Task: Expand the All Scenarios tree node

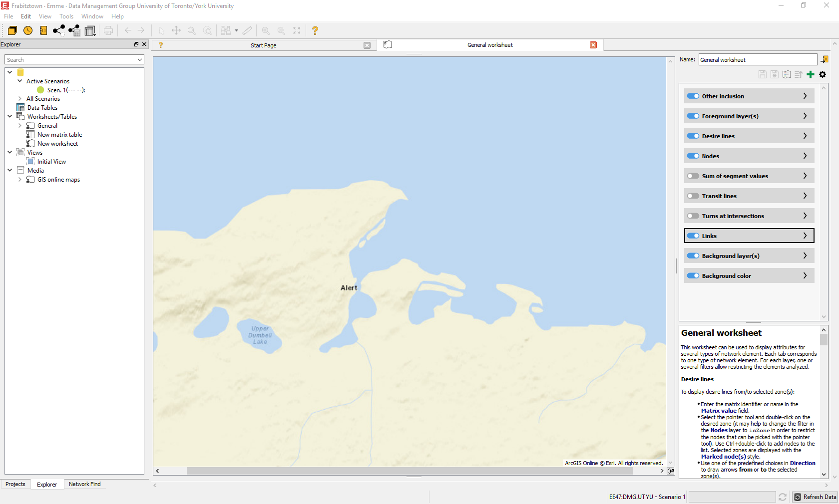Action: [x=20, y=99]
